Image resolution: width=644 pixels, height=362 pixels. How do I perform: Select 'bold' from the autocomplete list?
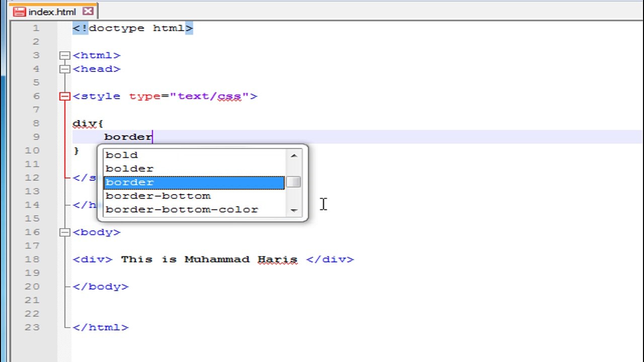[194, 155]
